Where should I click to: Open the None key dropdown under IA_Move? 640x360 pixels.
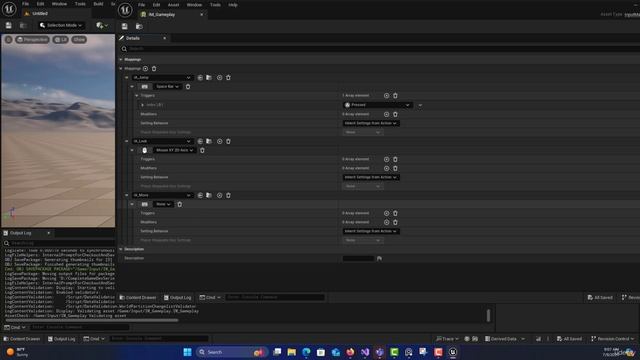163,204
